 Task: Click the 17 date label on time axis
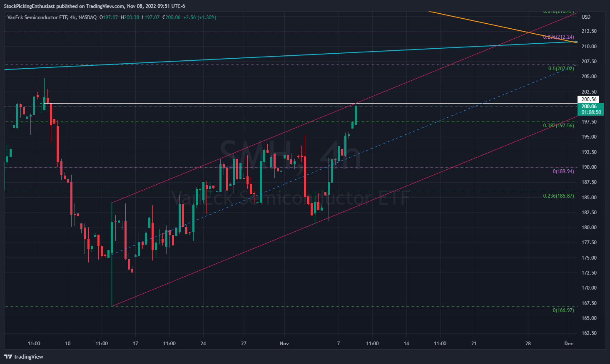tap(135, 344)
